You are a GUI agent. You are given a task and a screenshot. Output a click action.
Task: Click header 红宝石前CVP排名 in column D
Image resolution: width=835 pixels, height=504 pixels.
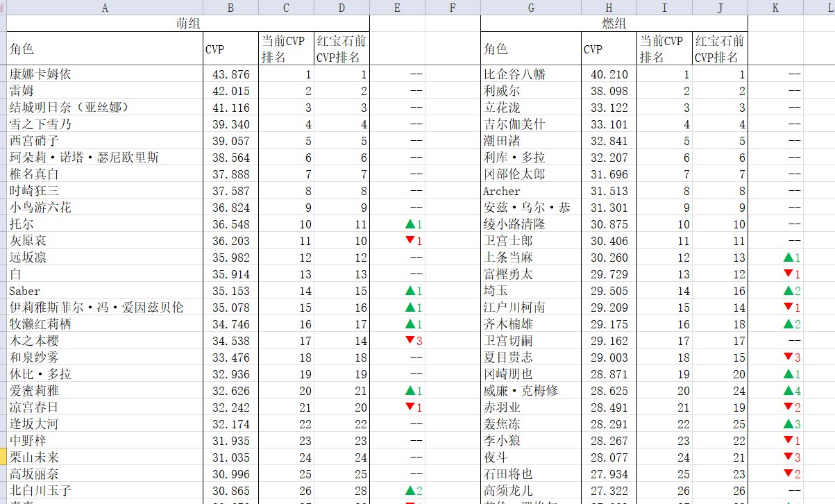[341, 49]
